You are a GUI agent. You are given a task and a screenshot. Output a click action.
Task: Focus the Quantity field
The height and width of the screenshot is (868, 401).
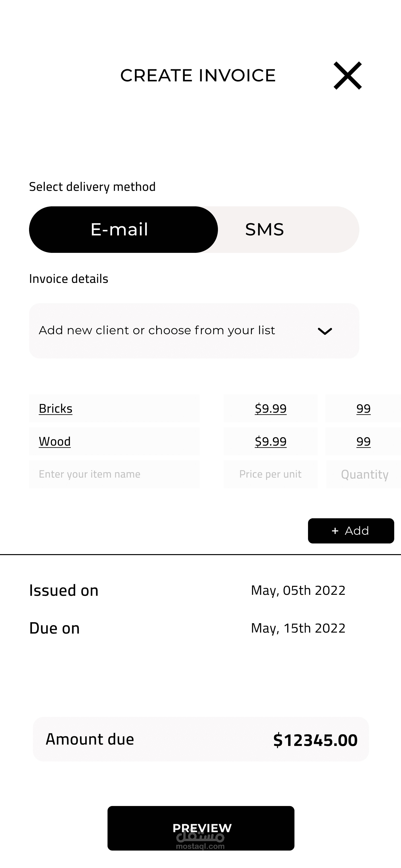[x=364, y=474]
